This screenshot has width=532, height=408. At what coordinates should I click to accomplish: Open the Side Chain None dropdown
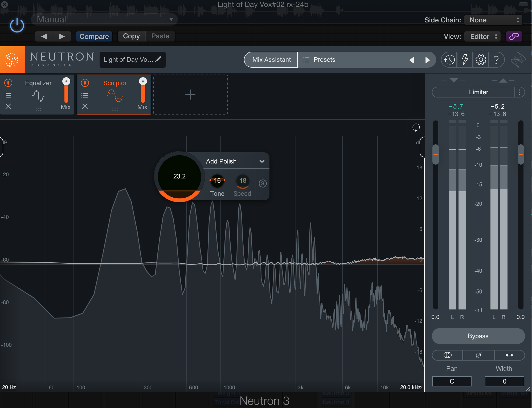(x=493, y=20)
